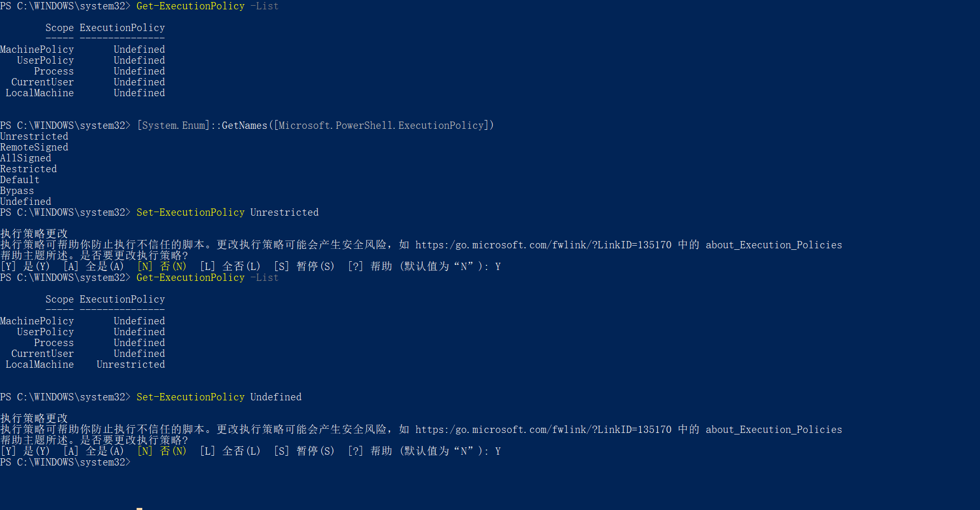This screenshot has height=510, width=980.
Task: Click the [A] 全是(A) option in first prompt
Action: point(94,266)
